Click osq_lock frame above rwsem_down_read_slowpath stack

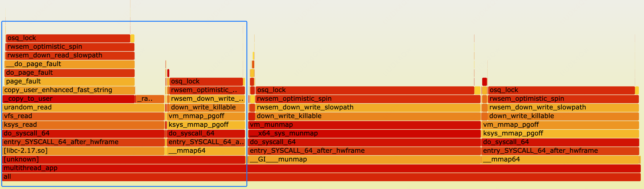click(x=68, y=38)
